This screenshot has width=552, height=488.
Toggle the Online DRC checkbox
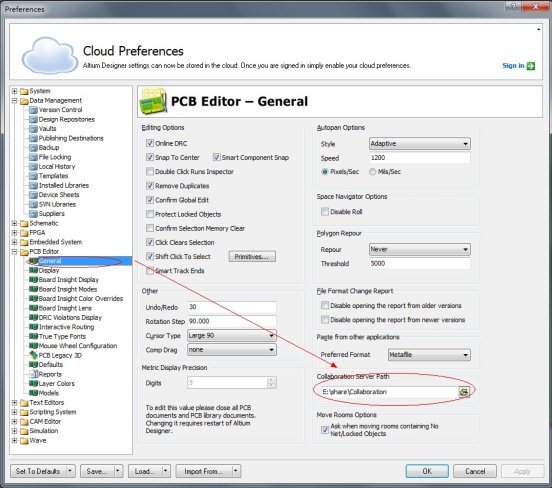(x=150, y=143)
